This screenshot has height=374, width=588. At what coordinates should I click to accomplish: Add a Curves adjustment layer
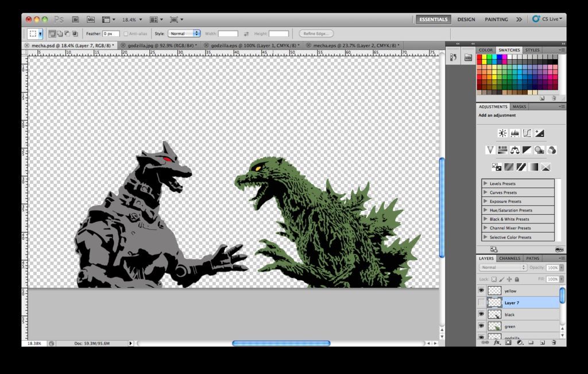[x=527, y=132]
